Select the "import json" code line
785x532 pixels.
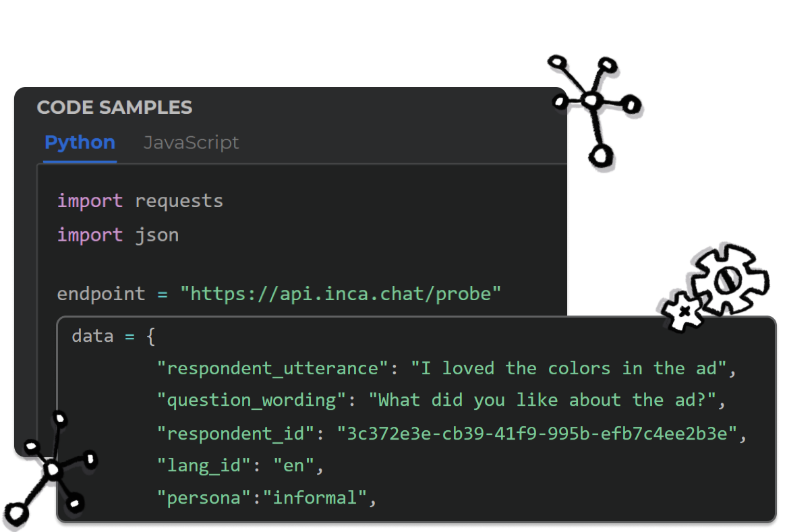(x=117, y=235)
